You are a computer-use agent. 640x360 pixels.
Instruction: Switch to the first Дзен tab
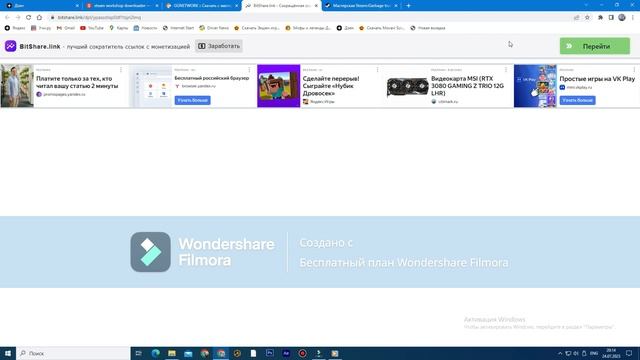41,6
